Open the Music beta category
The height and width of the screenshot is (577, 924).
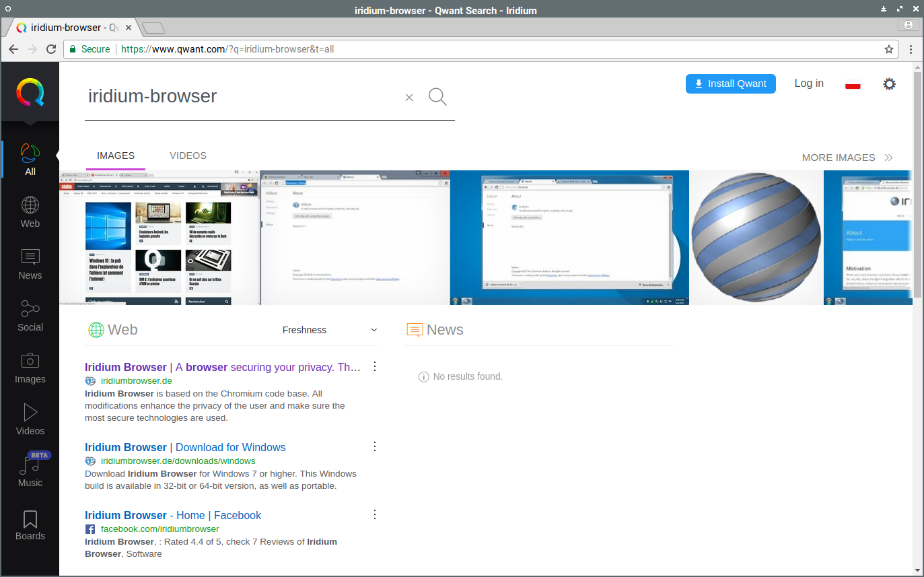pos(30,471)
